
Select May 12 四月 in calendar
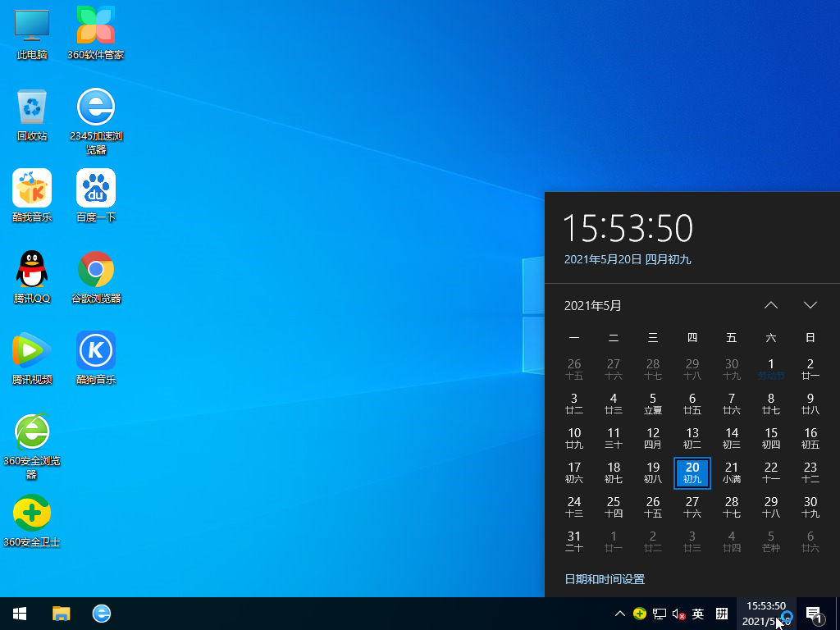coord(652,438)
